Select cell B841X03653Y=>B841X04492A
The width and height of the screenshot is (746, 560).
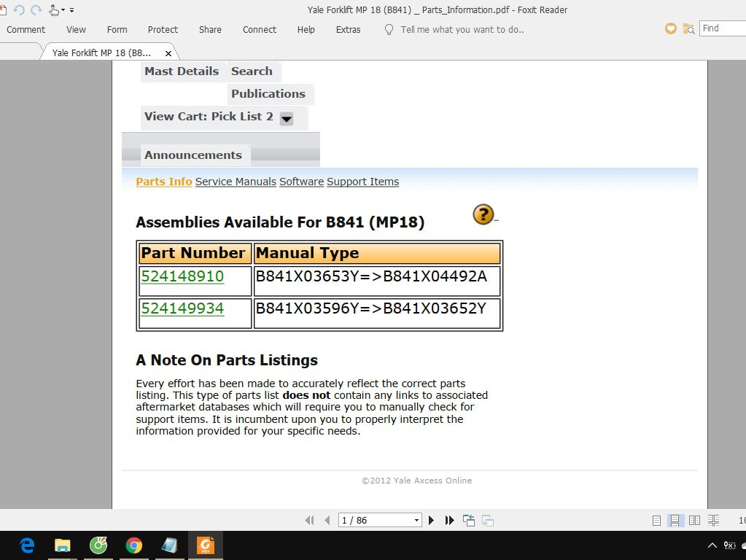(377, 281)
